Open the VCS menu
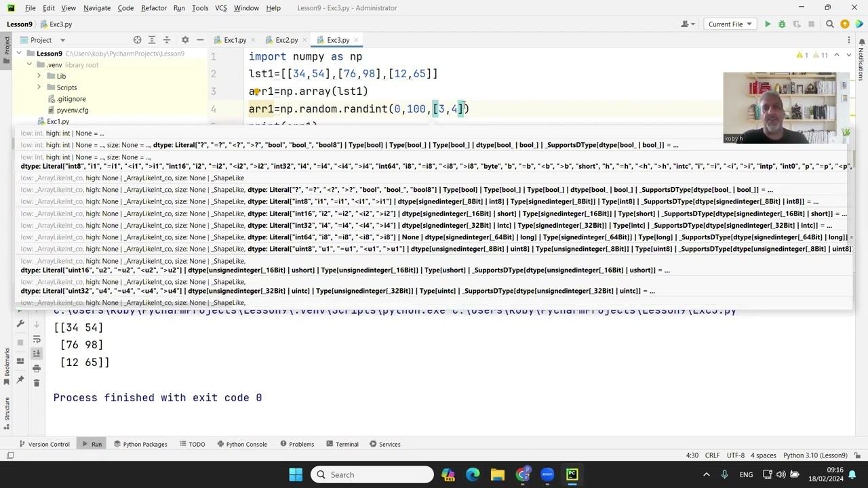The height and width of the screenshot is (488, 868). pos(220,8)
